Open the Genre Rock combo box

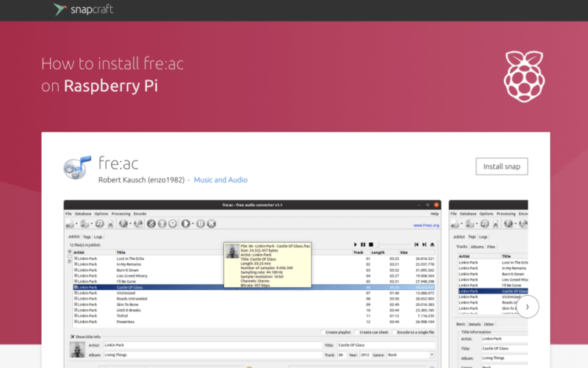point(411,355)
